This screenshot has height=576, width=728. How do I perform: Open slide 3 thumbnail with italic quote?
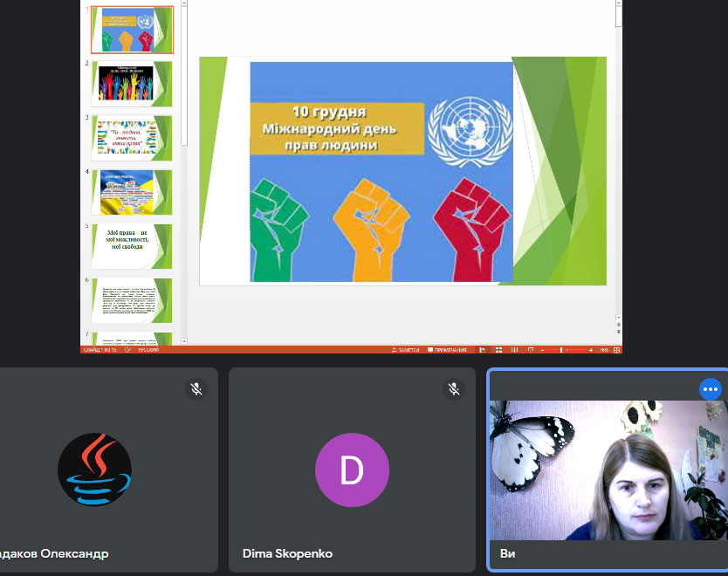point(132,138)
